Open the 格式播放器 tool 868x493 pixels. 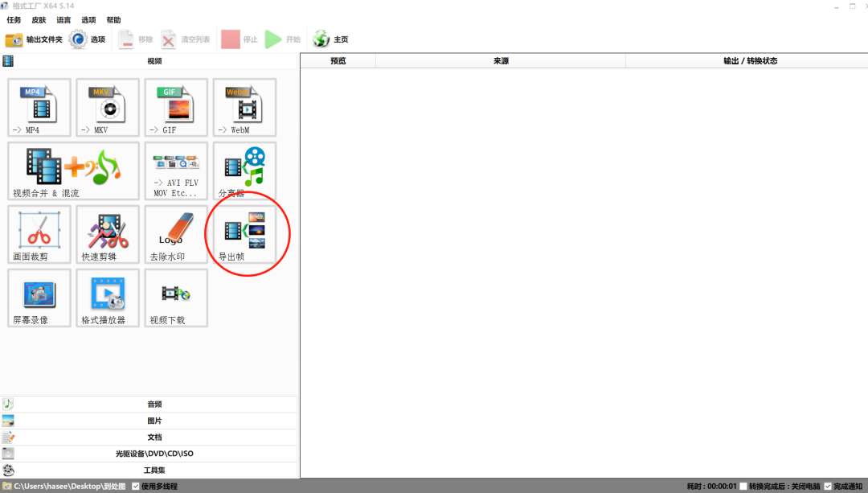pyautogui.click(x=108, y=298)
